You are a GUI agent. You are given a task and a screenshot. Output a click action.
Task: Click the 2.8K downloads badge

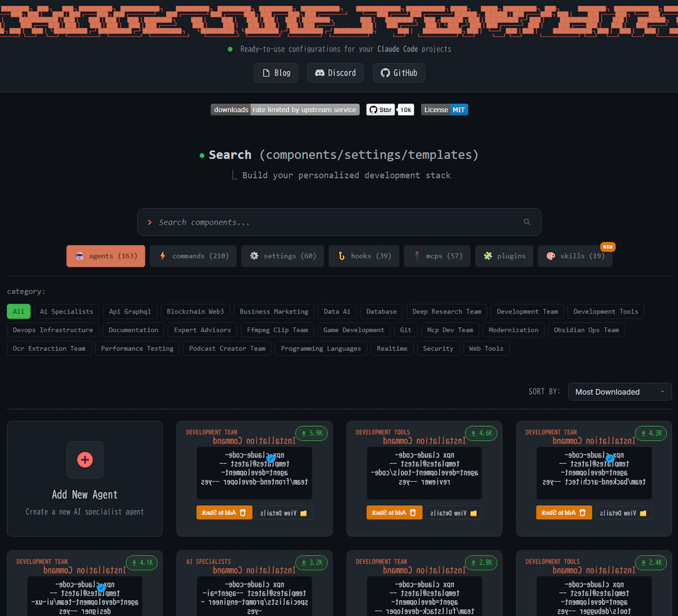pyautogui.click(x=481, y=563)
